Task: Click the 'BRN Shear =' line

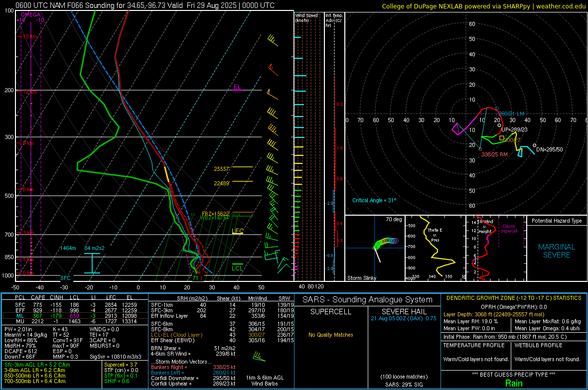Action: point(193,348)
